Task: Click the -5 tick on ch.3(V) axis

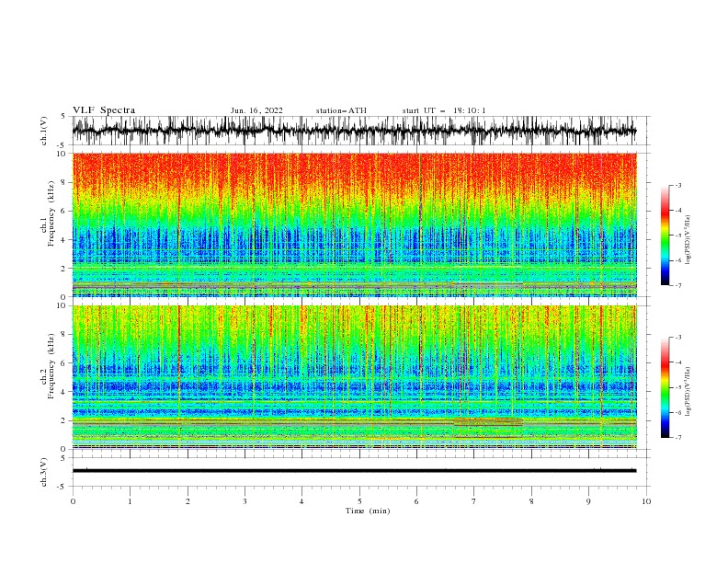Action: (x=63, y=487)
